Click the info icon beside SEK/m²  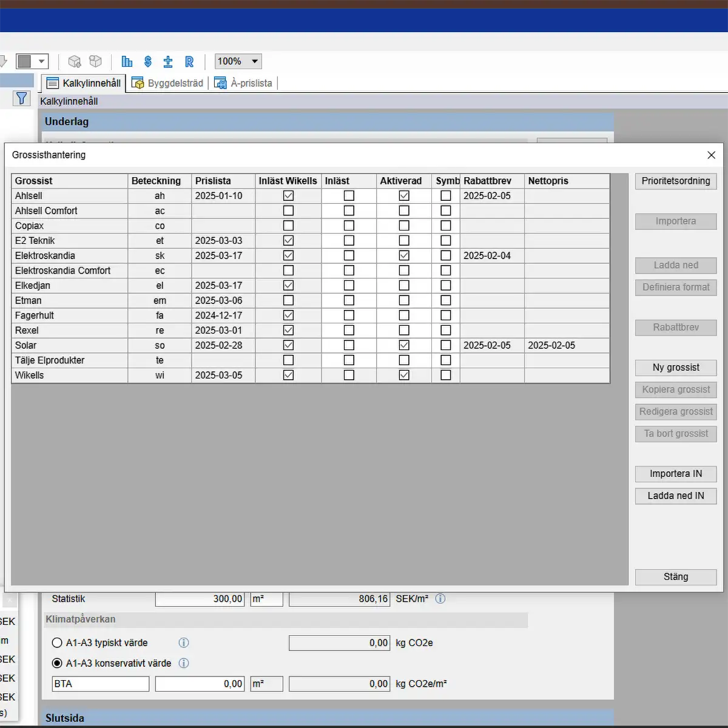(440, 599)
